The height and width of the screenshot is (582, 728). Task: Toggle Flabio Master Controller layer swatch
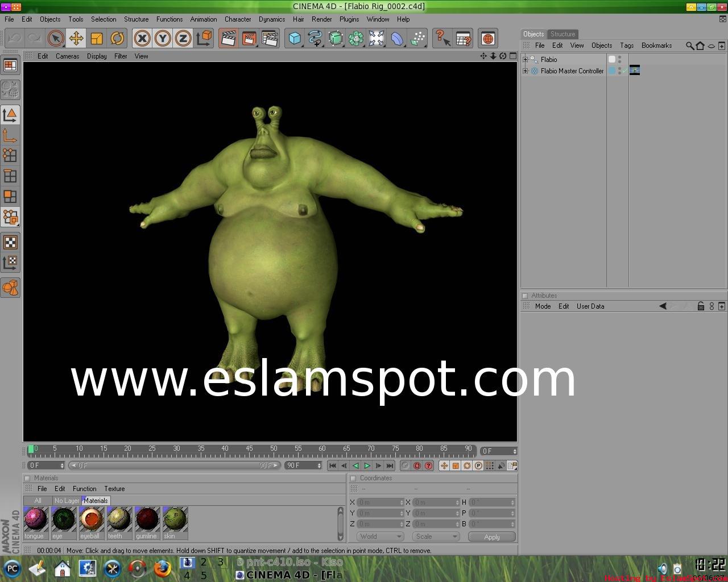(612, 70)
